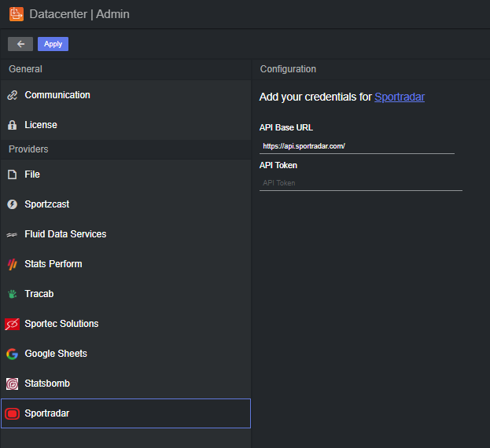490x448 pixels.
Task: Select Fluid Data Services provider
Action: coord(126,234)
